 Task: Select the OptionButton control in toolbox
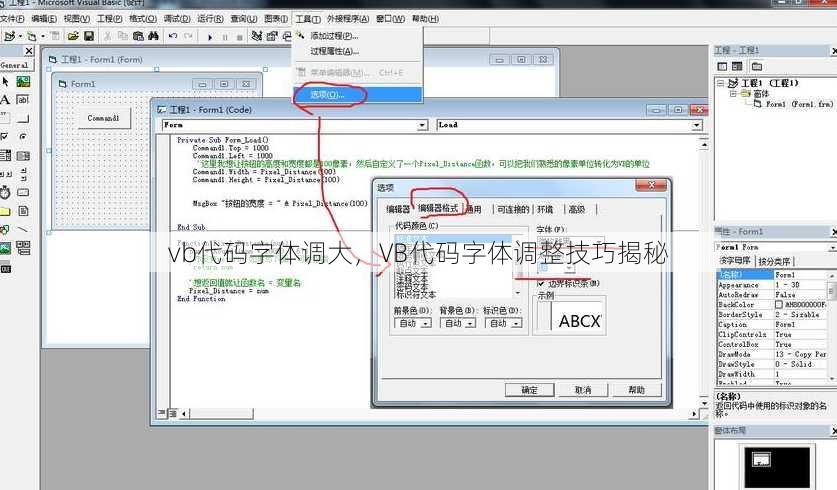(x=23, y=137)
